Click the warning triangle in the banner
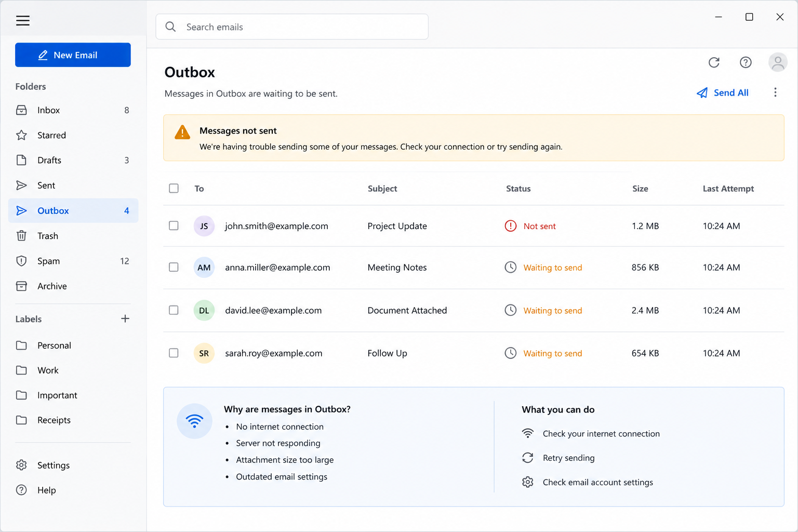The width and height of the screenshot is (798, 532). click(x=182, y=132)
